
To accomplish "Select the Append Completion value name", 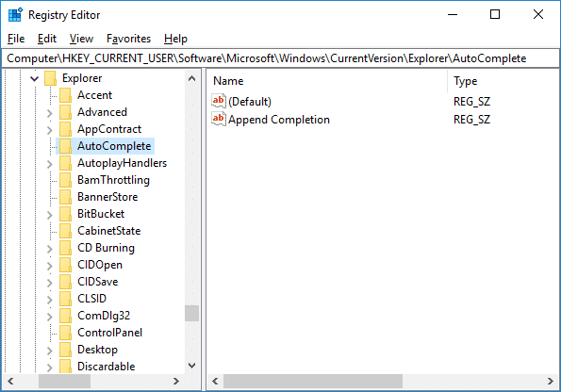I will click(x=279, y=120).
